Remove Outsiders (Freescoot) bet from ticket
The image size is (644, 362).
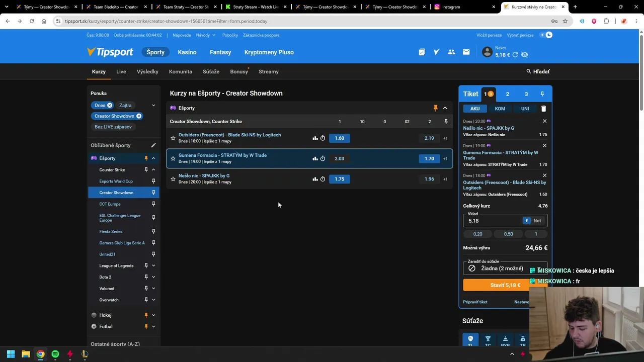[x=544, y=175]
